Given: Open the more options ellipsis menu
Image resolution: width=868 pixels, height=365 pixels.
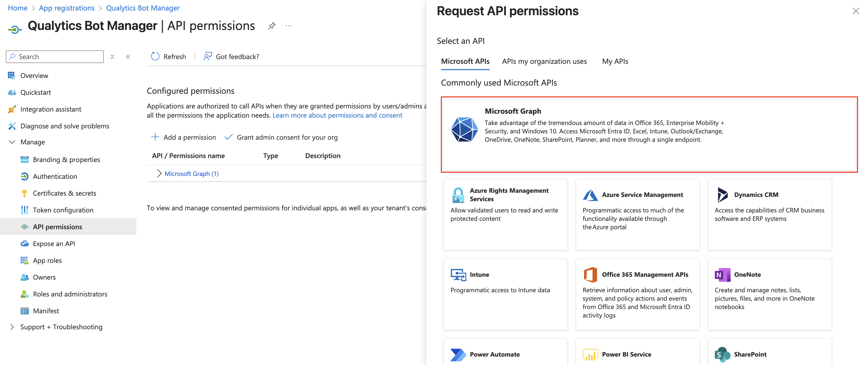Looking at the screenshot, I should (x=289, y=26).
